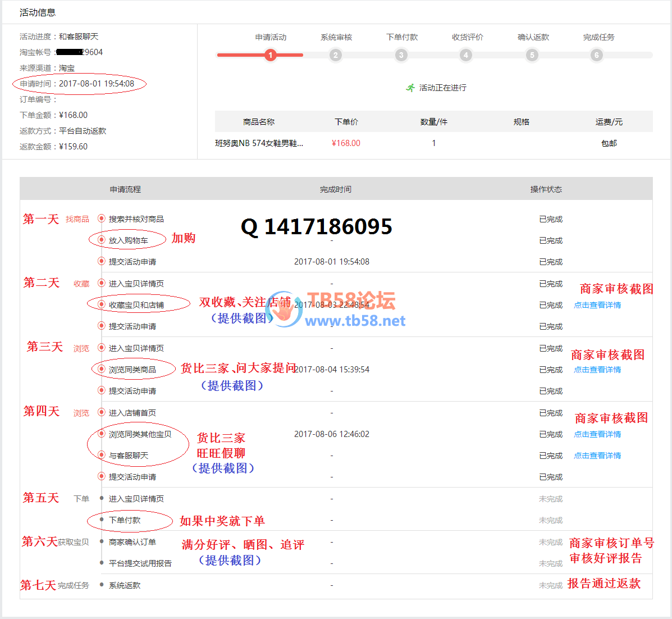Select the radio marker beside 与客服聊天

point(102,455)
